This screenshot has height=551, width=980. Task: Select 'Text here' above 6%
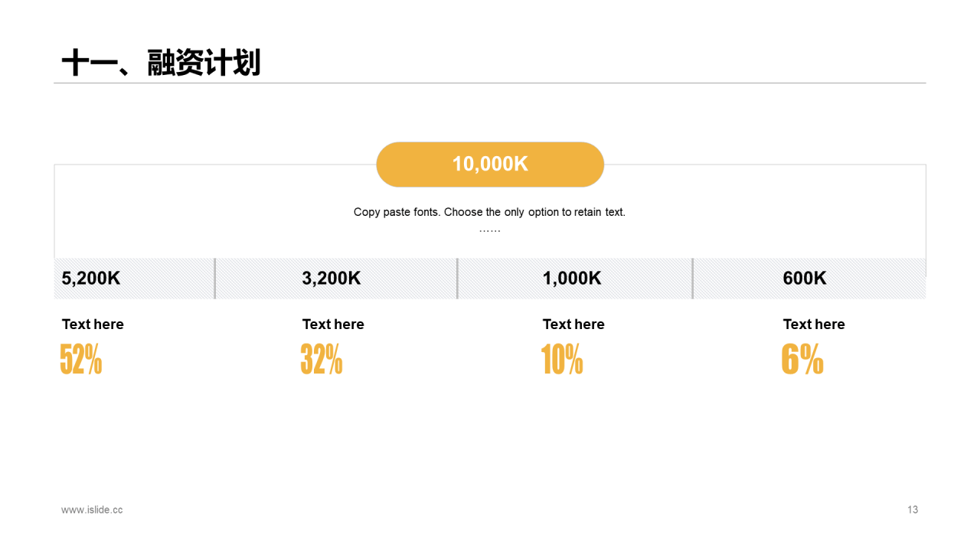coord(814,324)
